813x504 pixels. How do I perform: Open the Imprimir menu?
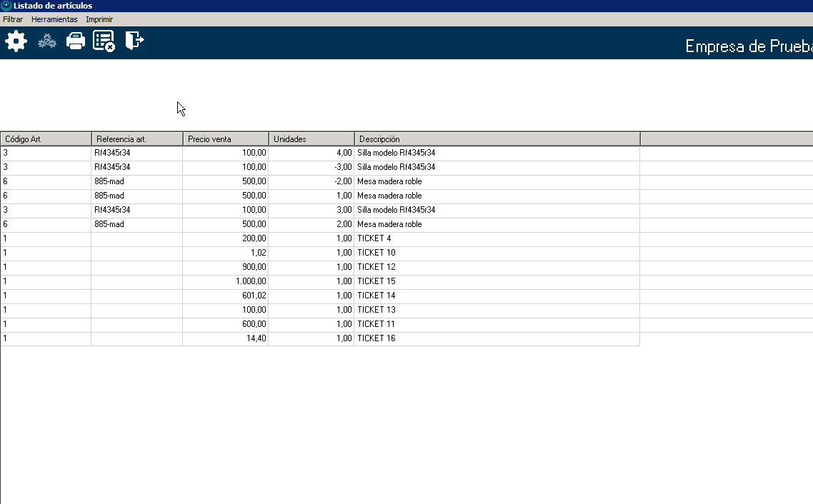pos(99,19)
